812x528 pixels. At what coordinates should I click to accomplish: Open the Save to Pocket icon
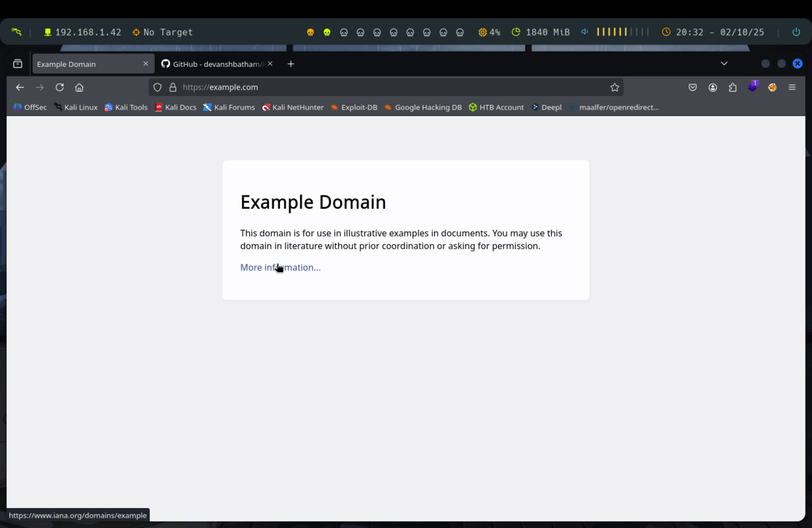point(692,87)
